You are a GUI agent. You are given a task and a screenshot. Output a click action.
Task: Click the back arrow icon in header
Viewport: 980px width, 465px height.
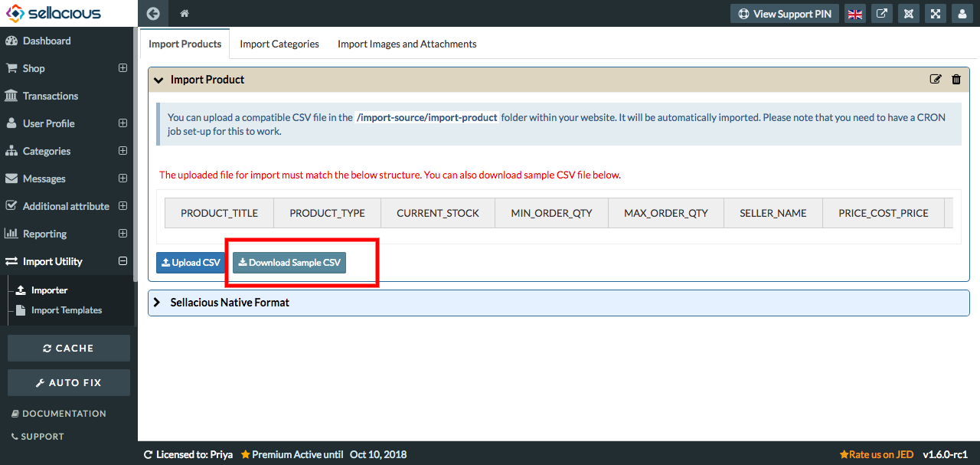coord(153,14)
